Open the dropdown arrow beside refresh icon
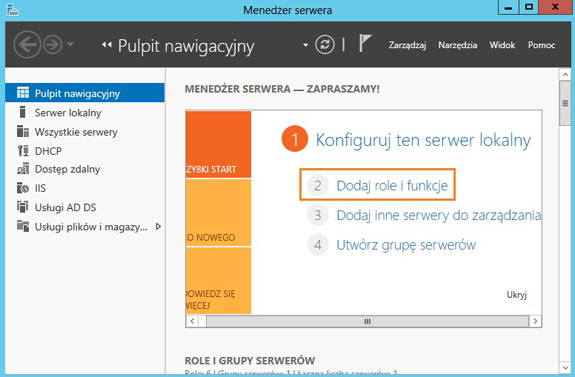This screenshot has width=575, height=377. (x=305, y=45)
